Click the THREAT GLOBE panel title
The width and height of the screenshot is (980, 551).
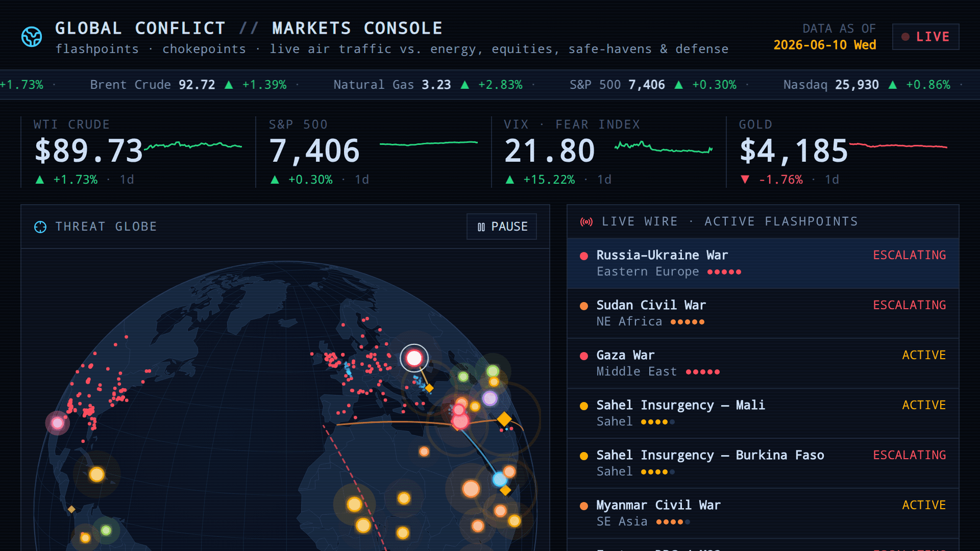[x=106, y=227]
